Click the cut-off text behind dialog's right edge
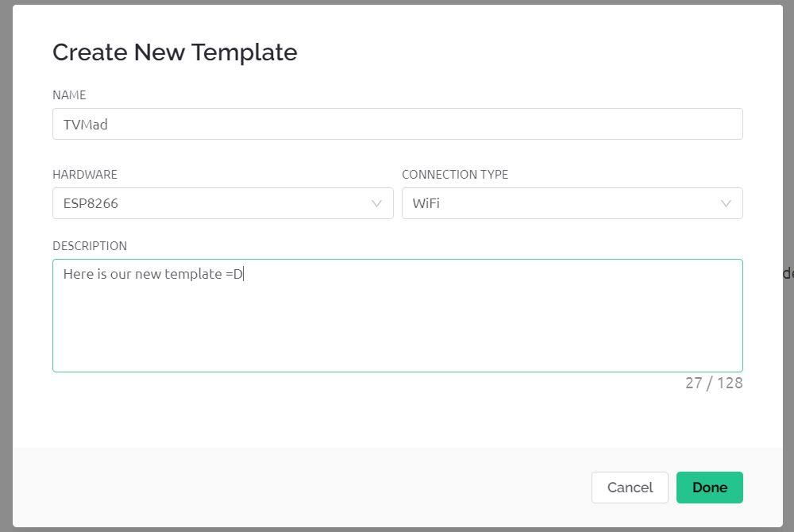Image resolution: width=794 pixels, height=532 pixels. click(788, 273)
